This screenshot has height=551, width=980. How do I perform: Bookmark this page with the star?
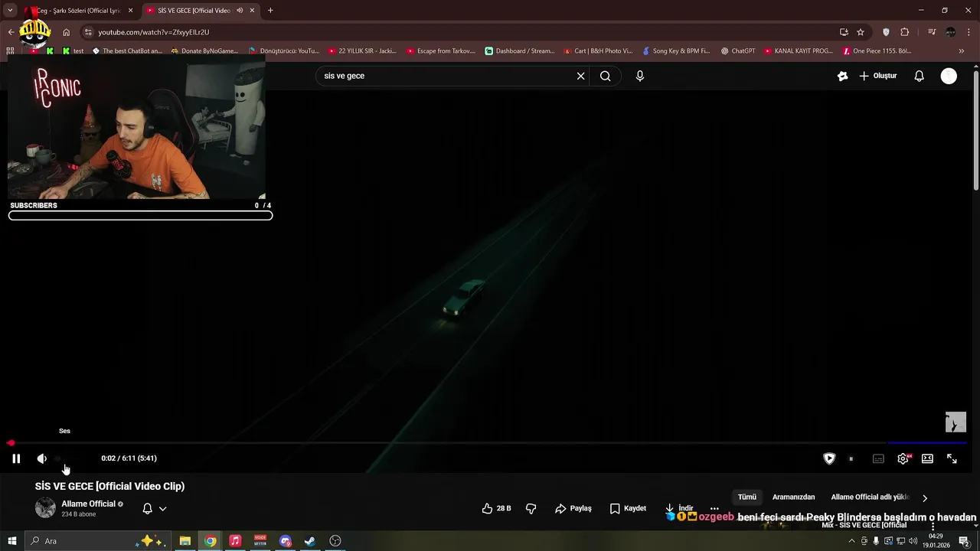click(x=861, y=32)
